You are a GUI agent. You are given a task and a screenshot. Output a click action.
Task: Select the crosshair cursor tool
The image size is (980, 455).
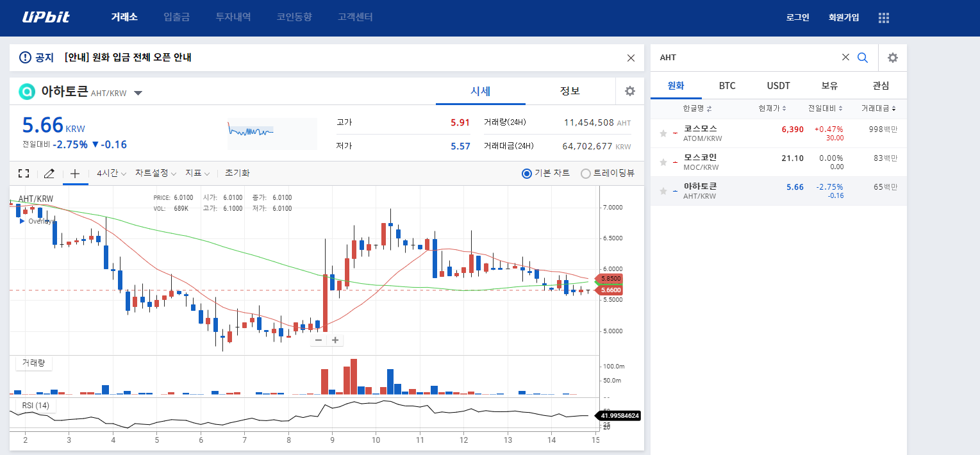pos(75,173)
